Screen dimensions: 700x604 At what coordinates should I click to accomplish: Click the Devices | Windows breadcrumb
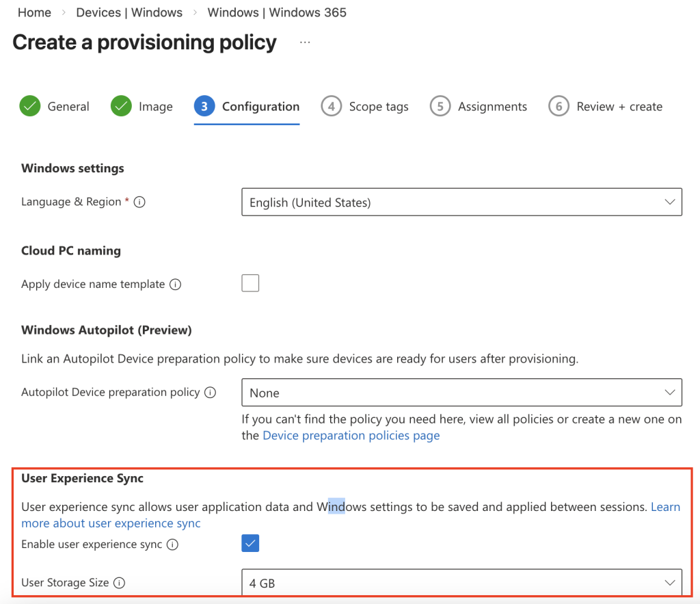129,12
